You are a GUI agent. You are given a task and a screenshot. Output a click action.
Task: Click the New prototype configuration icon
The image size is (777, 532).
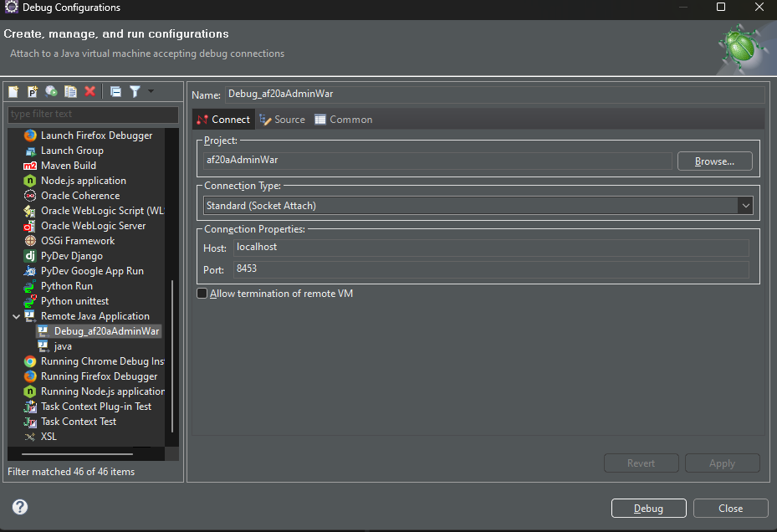(33, 92)
